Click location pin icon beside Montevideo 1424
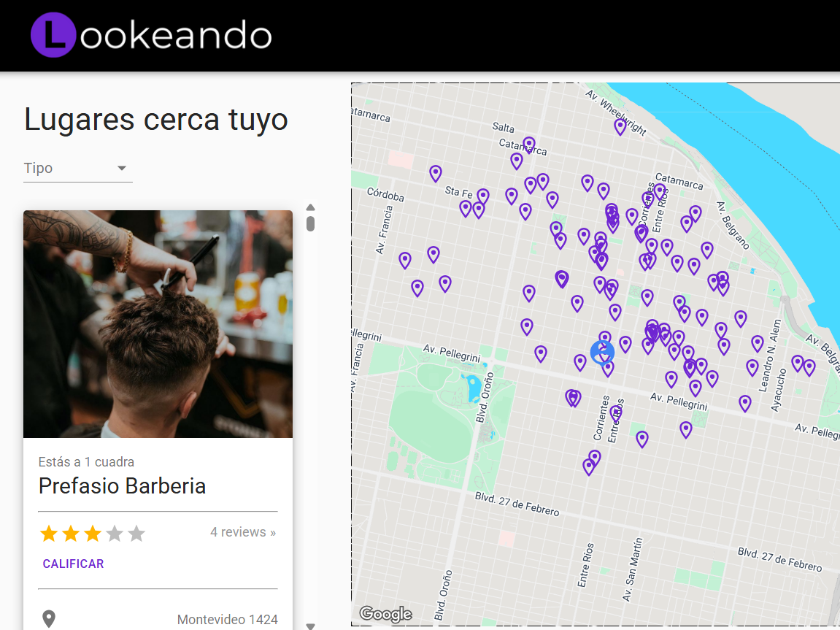The height and width of the screenshot is (630, 840). pyautogui.click(x=49, y=619)
